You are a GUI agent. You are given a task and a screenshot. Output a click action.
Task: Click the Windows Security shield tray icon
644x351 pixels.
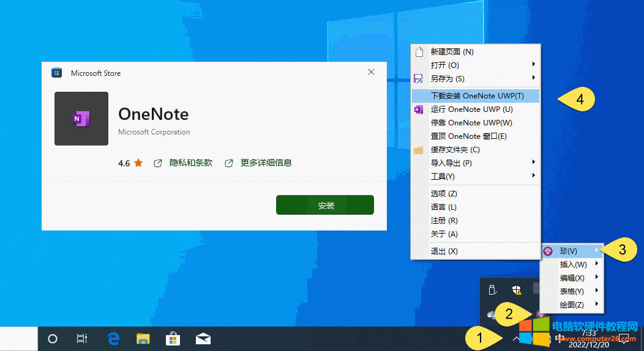click(517, 290)
